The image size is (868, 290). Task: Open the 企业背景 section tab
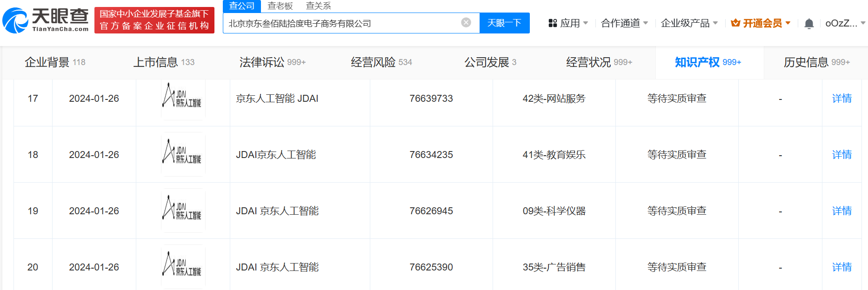coord(55,62)
